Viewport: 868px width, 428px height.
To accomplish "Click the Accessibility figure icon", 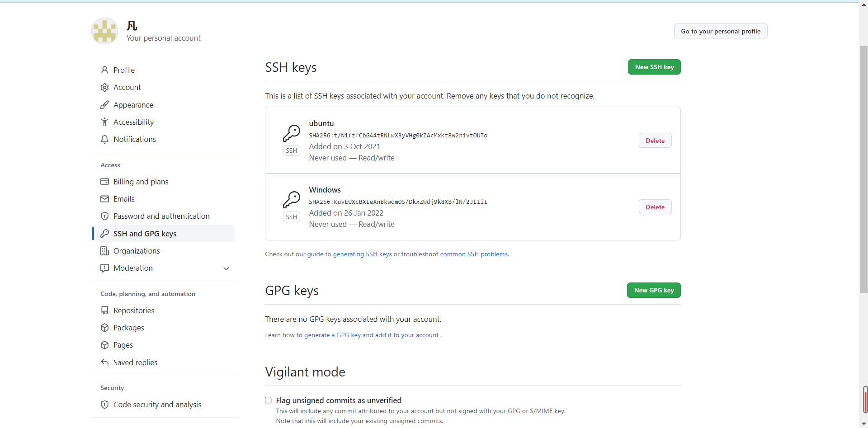I will pos(104,122).
